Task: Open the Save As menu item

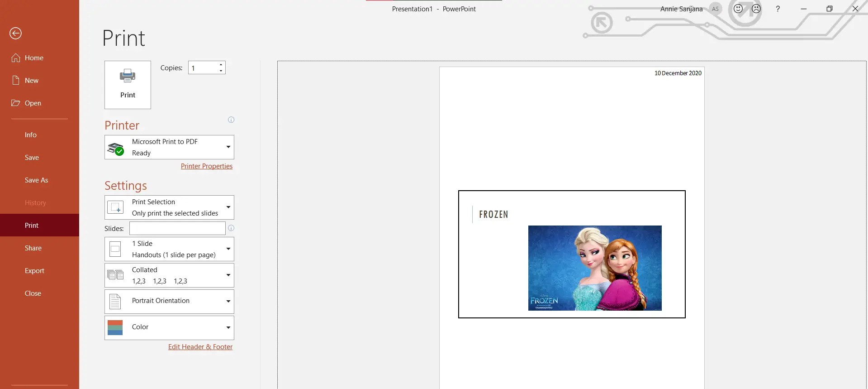Action: [36, 180]
